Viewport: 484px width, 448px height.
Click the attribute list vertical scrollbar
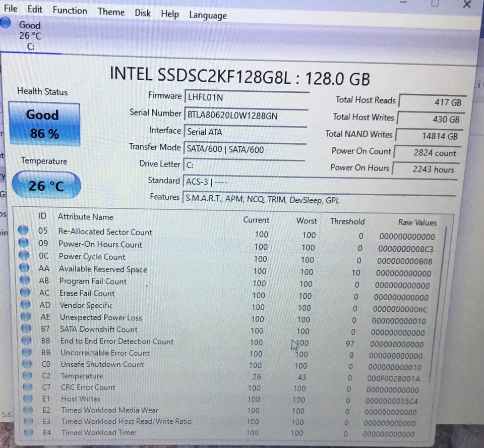[438, 304]
